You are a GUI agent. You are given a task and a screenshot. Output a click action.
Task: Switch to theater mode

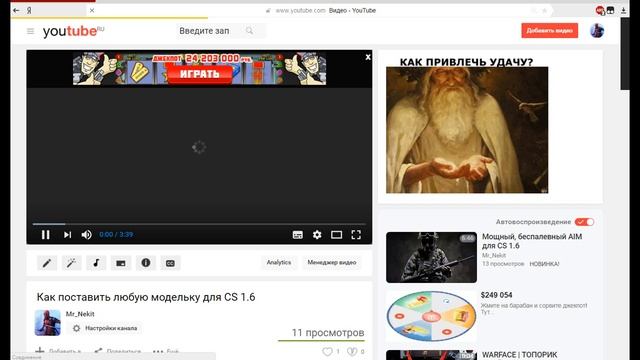click(x=336, y=235)
